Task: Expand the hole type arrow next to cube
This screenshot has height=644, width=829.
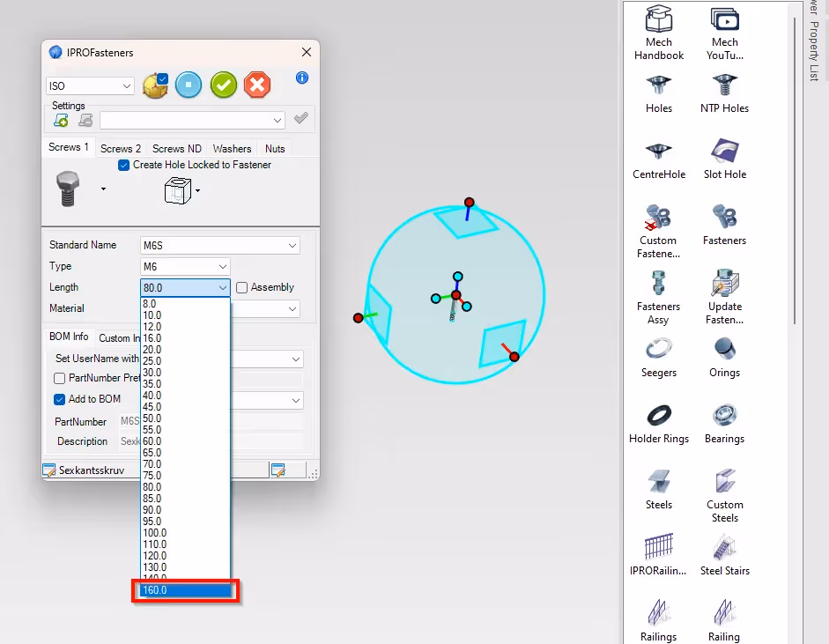Action: point(197,190)
